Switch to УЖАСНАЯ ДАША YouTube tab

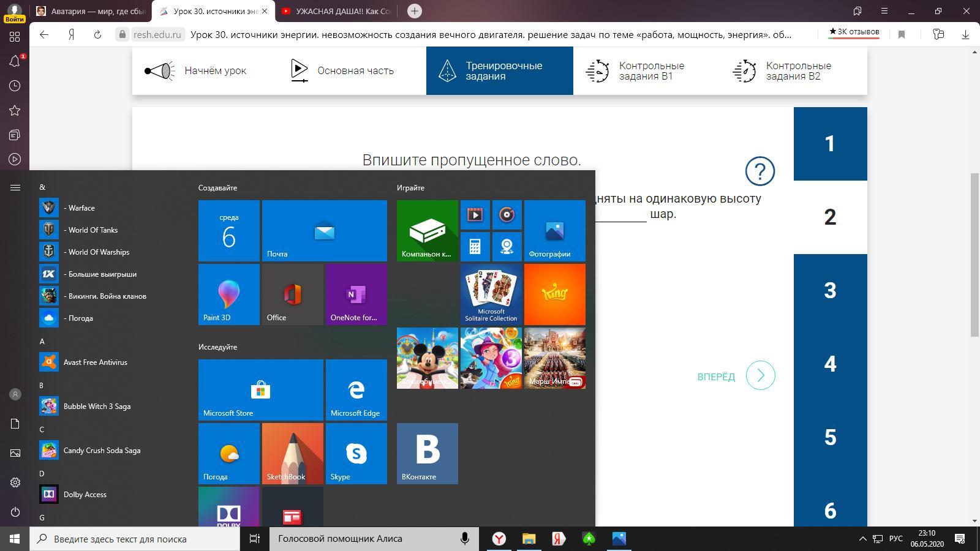[x=336, y=11]
